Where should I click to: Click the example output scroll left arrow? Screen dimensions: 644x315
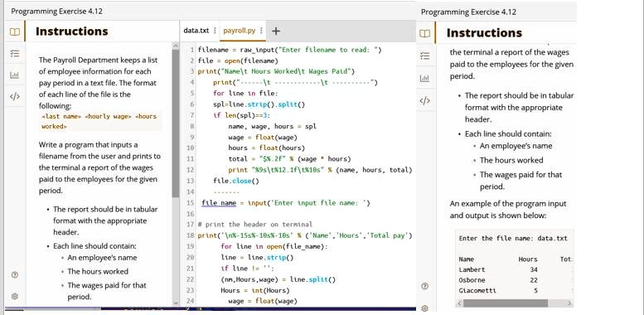coord(460,303)
